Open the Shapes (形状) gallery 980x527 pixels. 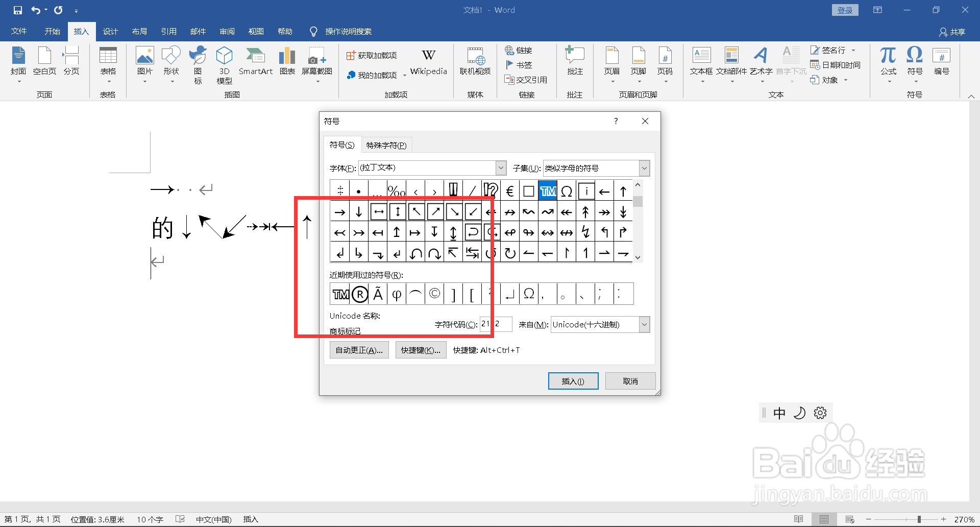171,65
